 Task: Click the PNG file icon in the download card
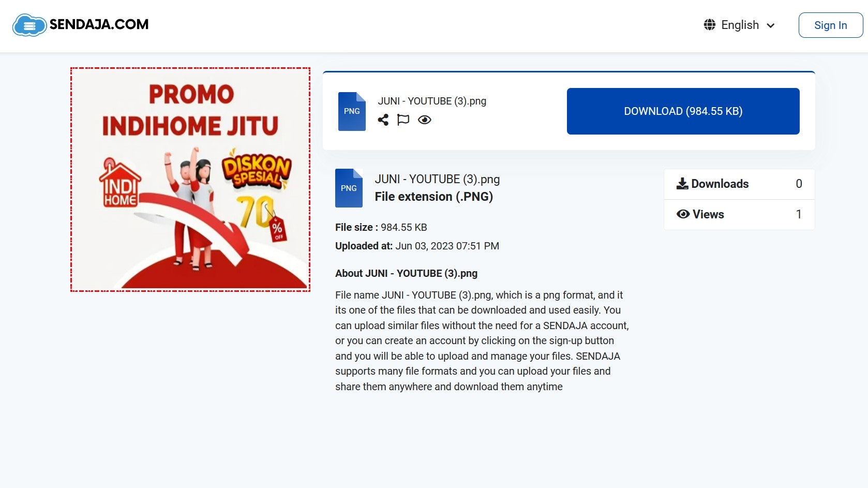tap(352, 111)
